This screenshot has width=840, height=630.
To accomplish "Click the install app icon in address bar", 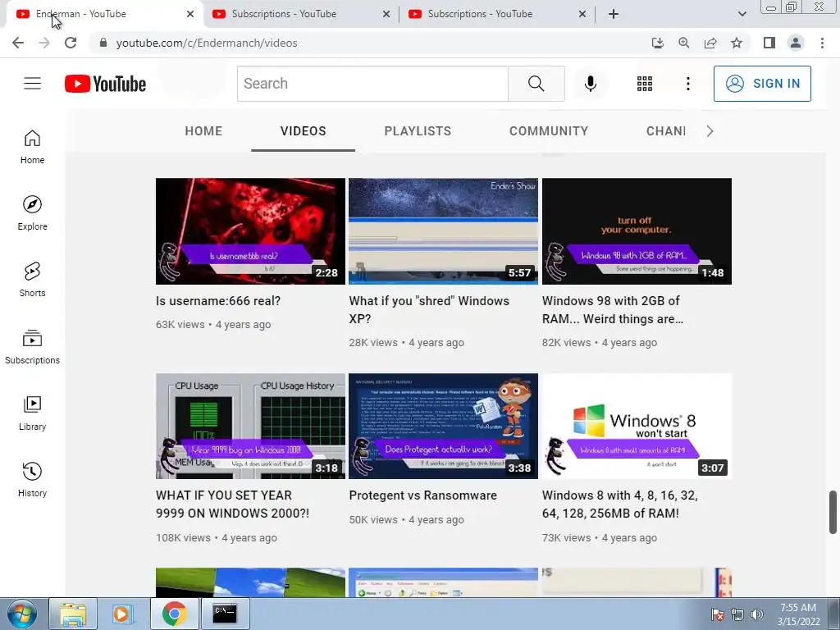I will [x=657, y=43].
